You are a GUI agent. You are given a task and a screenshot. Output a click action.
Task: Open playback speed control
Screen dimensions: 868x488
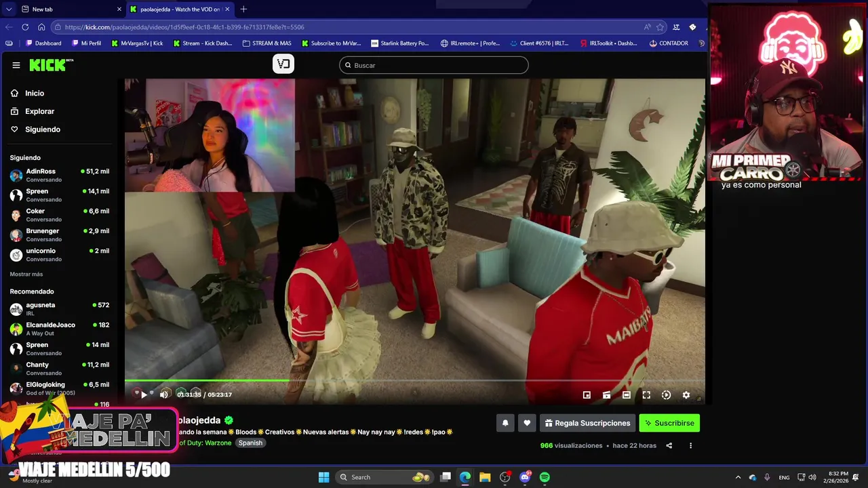(x=666, y=395)
